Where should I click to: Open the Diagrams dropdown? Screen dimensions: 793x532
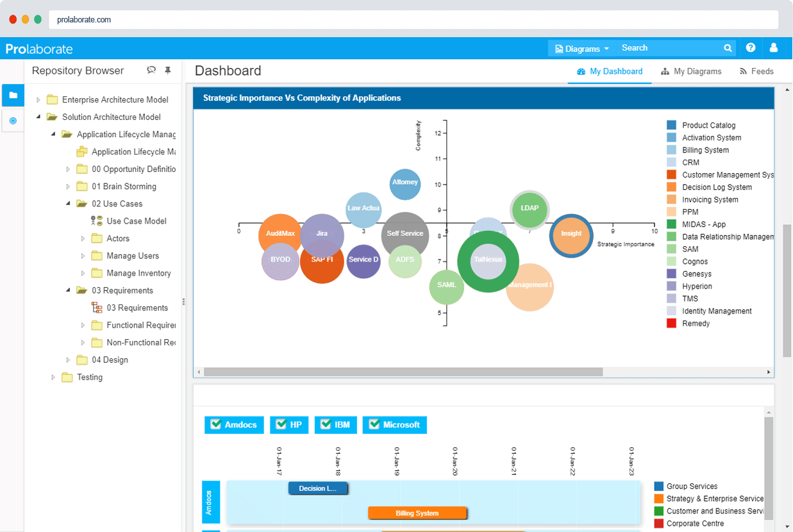pyautogui.click(x=581, y=49)
